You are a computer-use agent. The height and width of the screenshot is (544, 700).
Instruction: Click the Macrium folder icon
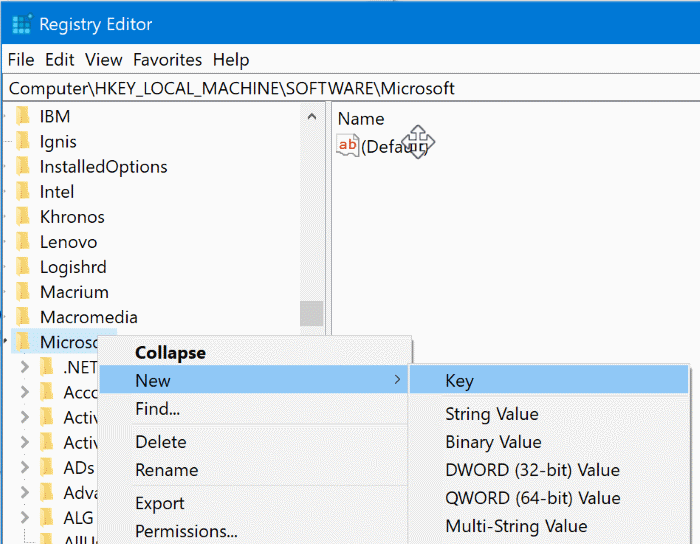tap(23, 292)
